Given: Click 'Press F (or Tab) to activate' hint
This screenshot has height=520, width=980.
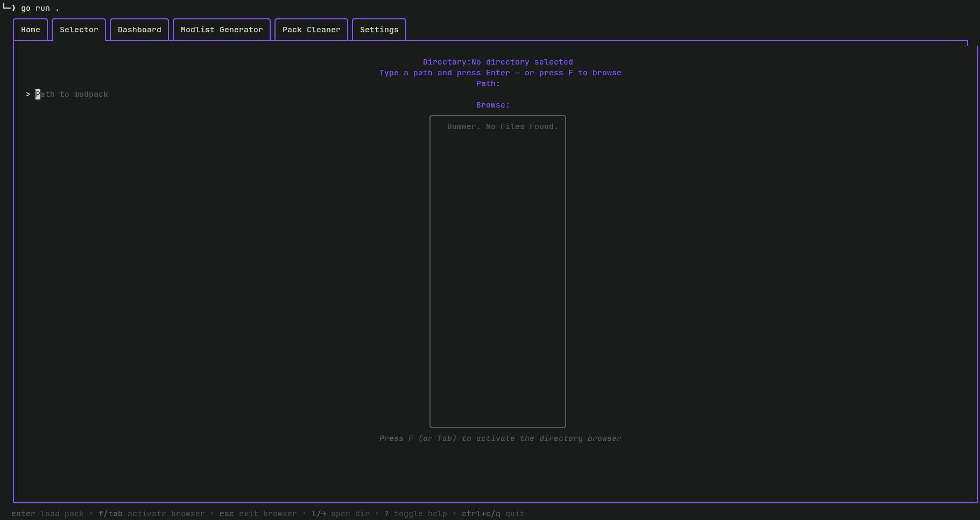Looking at the screenshot, I should 500,438.
